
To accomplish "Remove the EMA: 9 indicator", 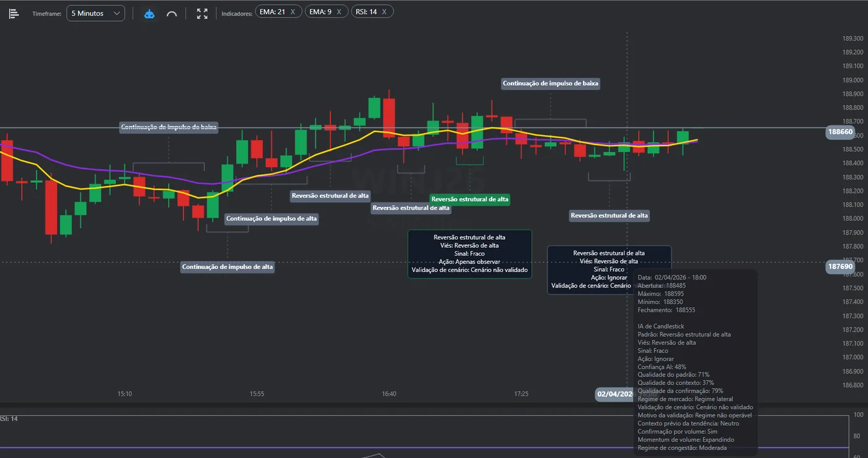I will (x=339, y=12).
